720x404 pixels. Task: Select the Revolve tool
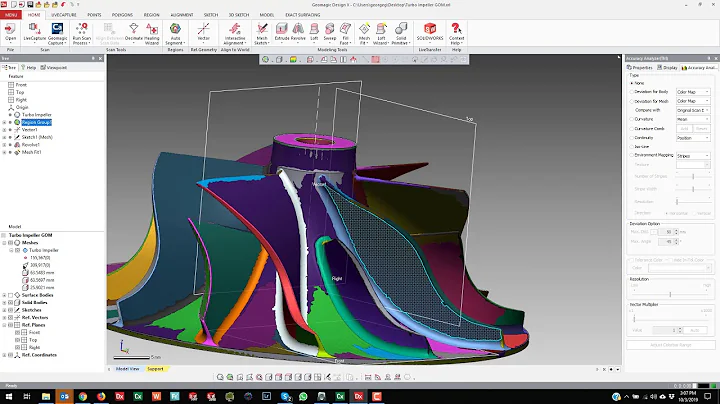point(298,33)
